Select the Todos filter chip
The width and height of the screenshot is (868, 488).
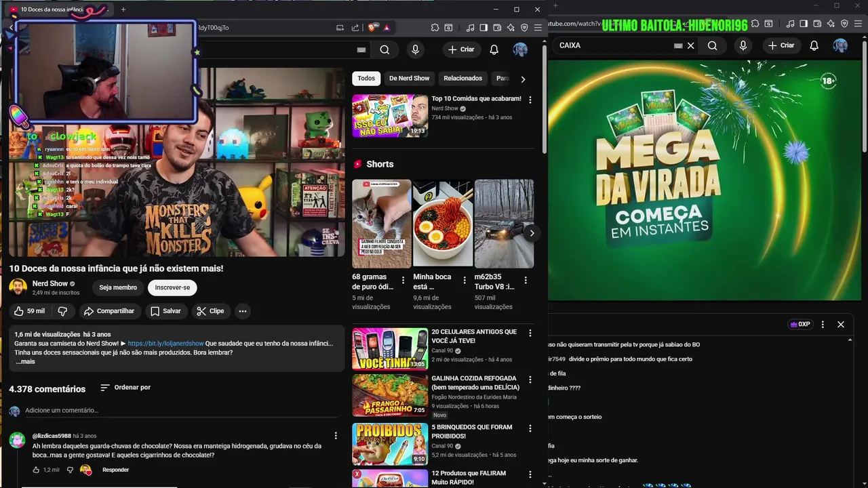(x=366, y=79)
